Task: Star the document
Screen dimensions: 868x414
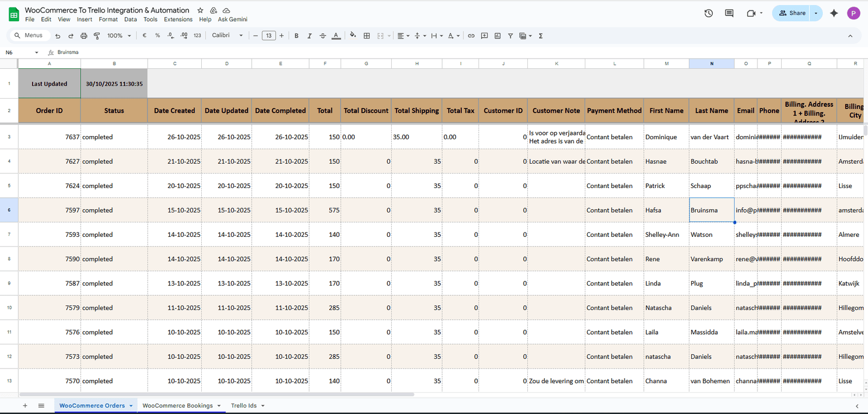Action: [x=200, y=10]
